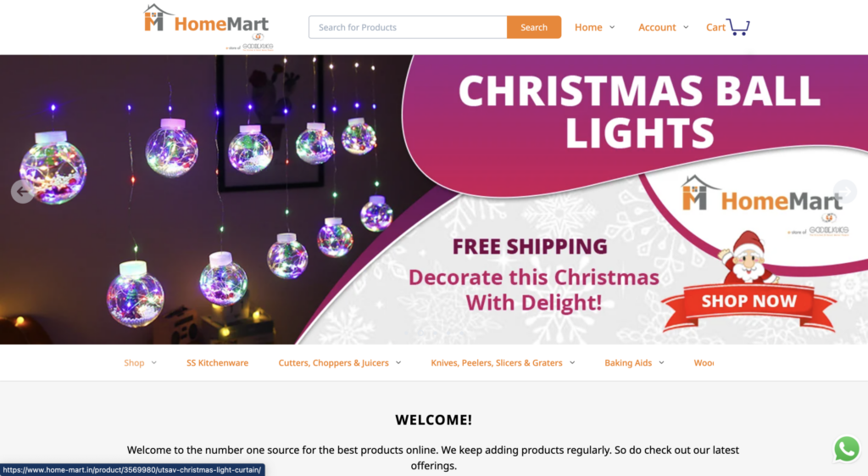Click the Search for Products field
The height and width of the screenshot is (476, 868).
(x=408, y=27)
